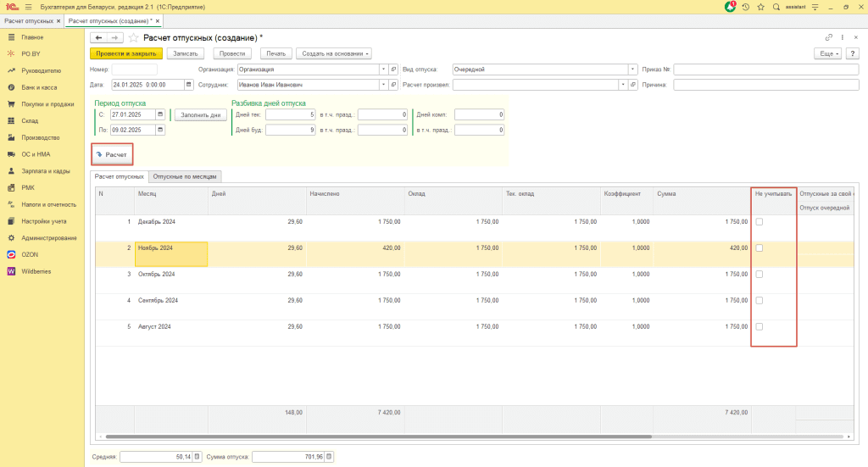Select the Ноябрь 2024 month cell
Image resolution: width=868 pixels, height=467 pixels.
[x=171, y=254]
